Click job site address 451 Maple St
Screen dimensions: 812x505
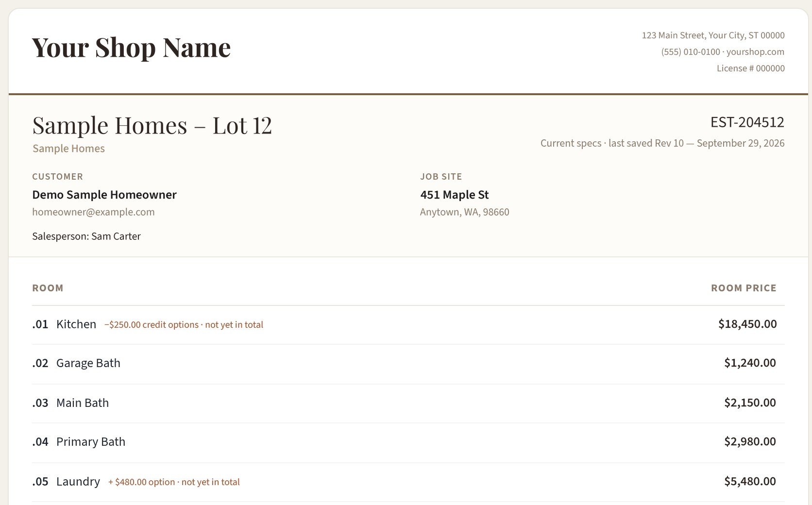tap(455, 195)
